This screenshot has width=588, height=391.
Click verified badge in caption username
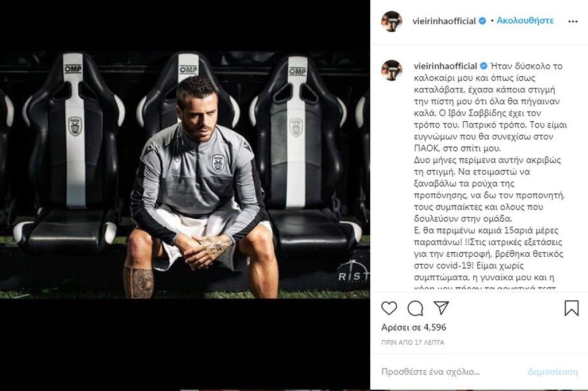point(483,66)
